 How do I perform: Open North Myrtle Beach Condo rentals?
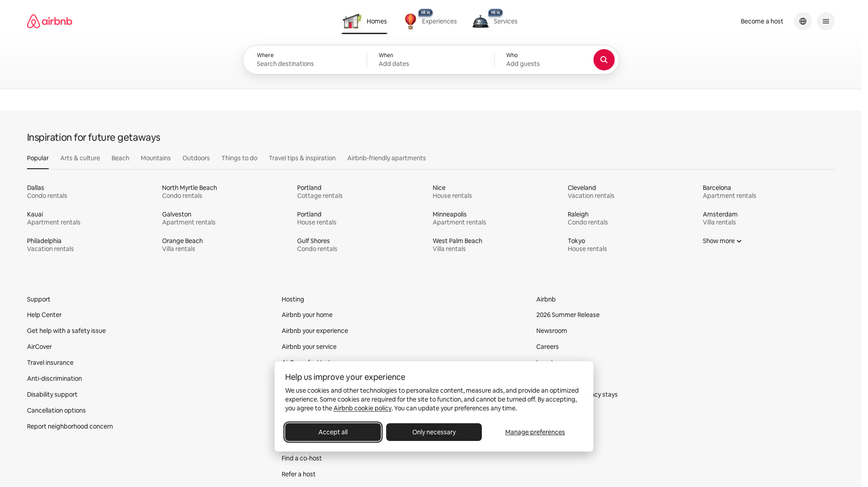click(190, 192)
